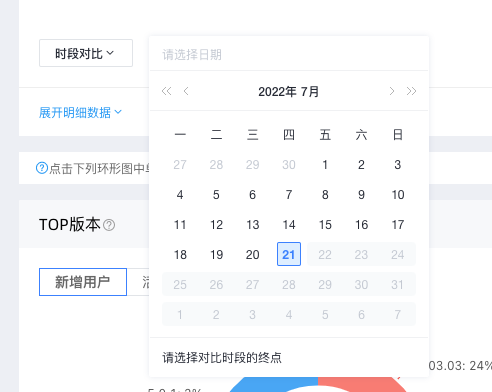Go to next month arrow
The height and width of the screenshot is (392, 492).
(x=392, y=91)
